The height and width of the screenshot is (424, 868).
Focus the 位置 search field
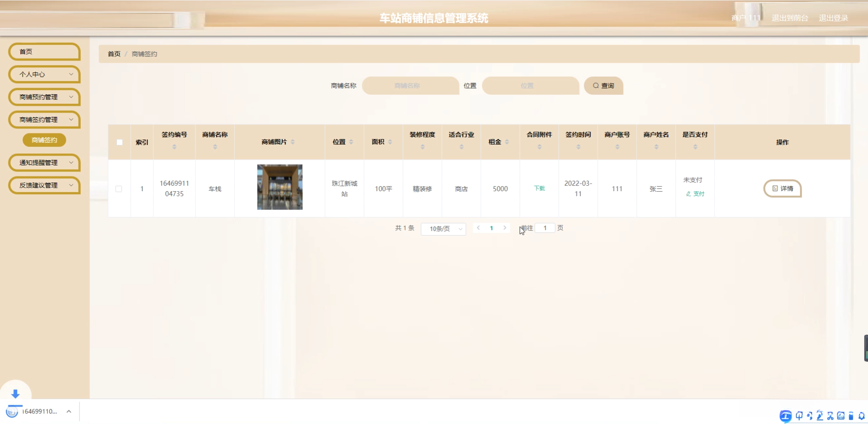530,85
